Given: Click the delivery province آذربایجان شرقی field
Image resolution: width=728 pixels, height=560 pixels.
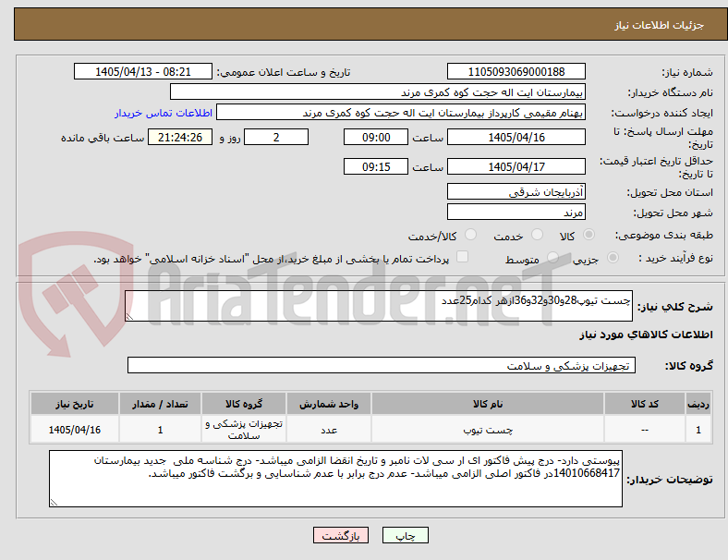Looking at the screenshot, I should point(516,191).
